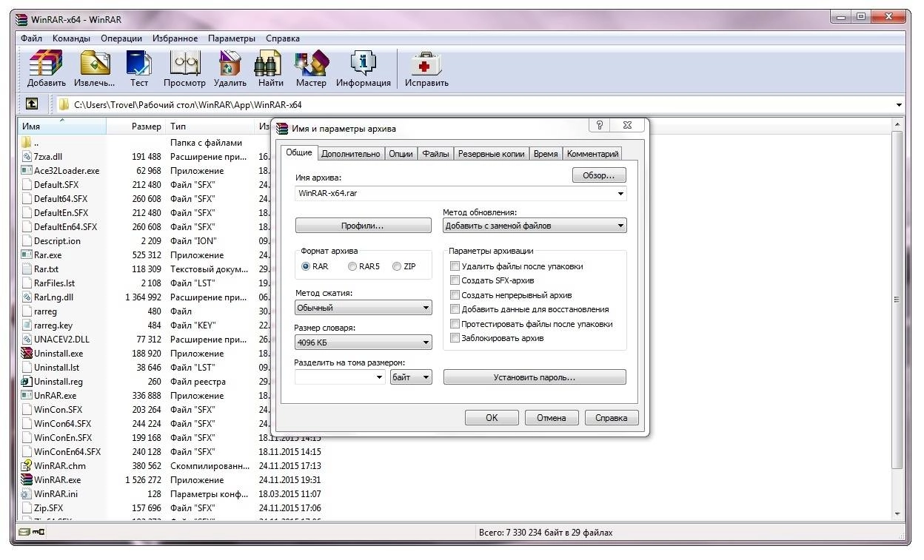Enable Создать SFX-архив checkbox

coord(455,280)
